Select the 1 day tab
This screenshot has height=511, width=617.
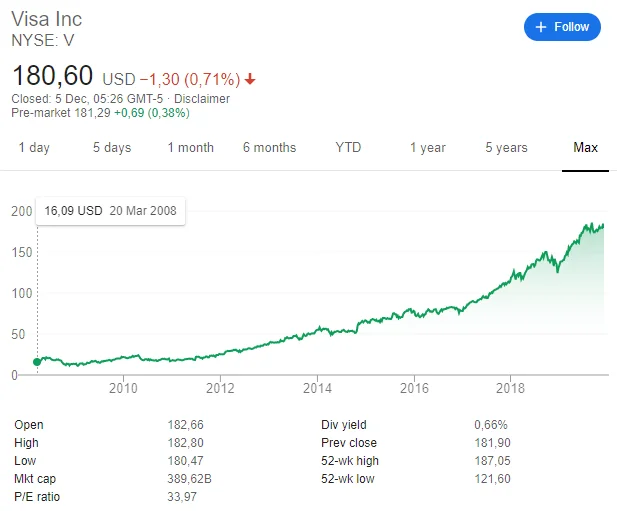34,148
